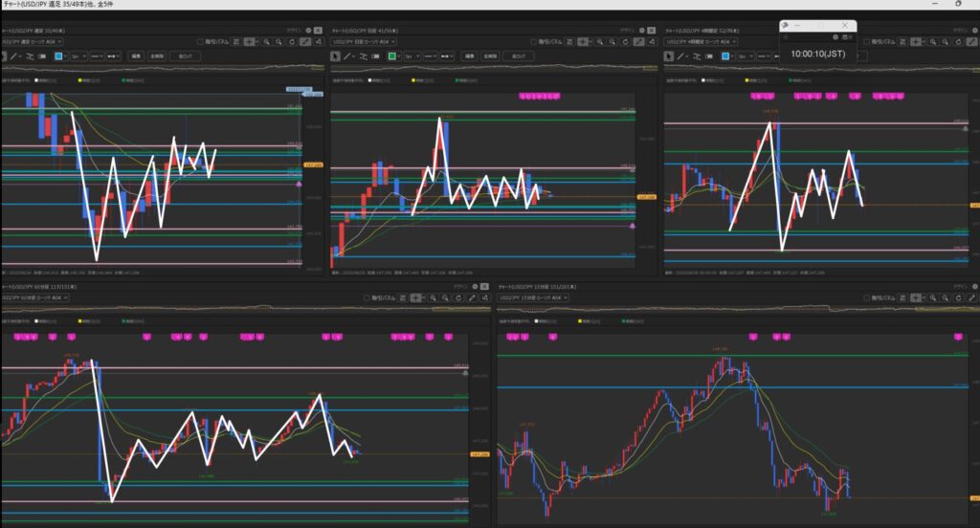This screenshot has width=980, height=528.
Task: Click first pink event marker in 60-minute chart
Action: [x=17, y=337]
